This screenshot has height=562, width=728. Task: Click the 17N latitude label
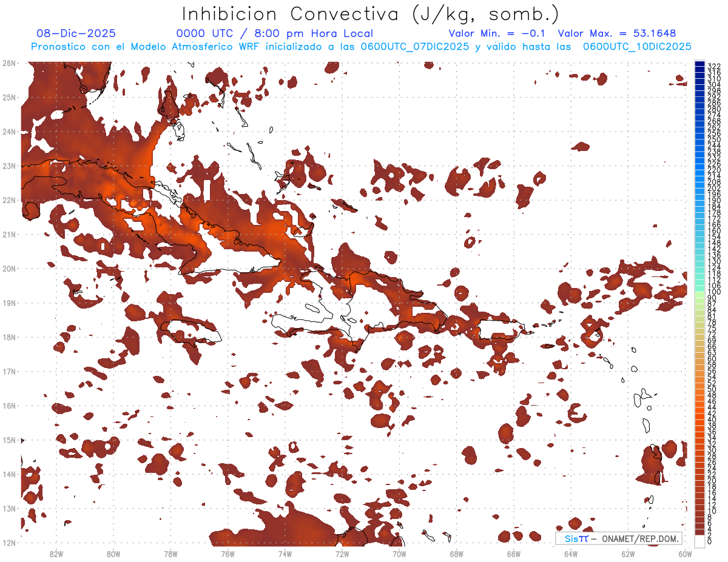pyautogui.click(x=8, y=371)
